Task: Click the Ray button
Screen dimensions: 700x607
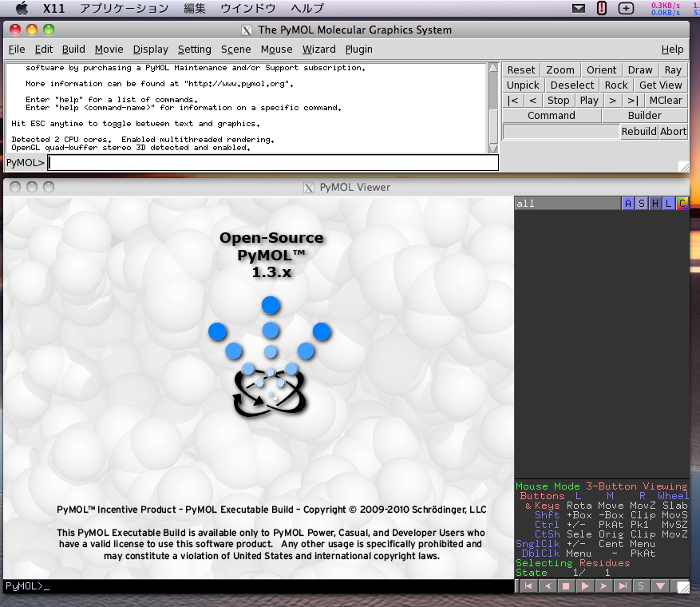Action: 673,70
